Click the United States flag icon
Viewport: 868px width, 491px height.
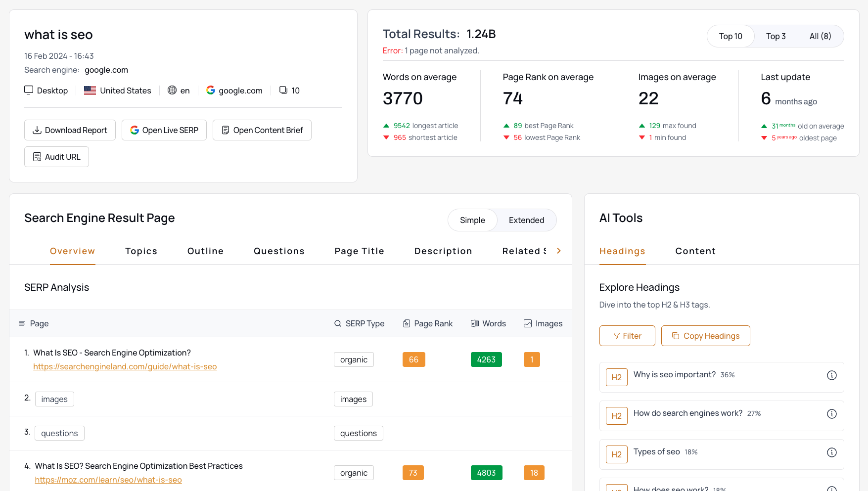(x=90, y=90)
